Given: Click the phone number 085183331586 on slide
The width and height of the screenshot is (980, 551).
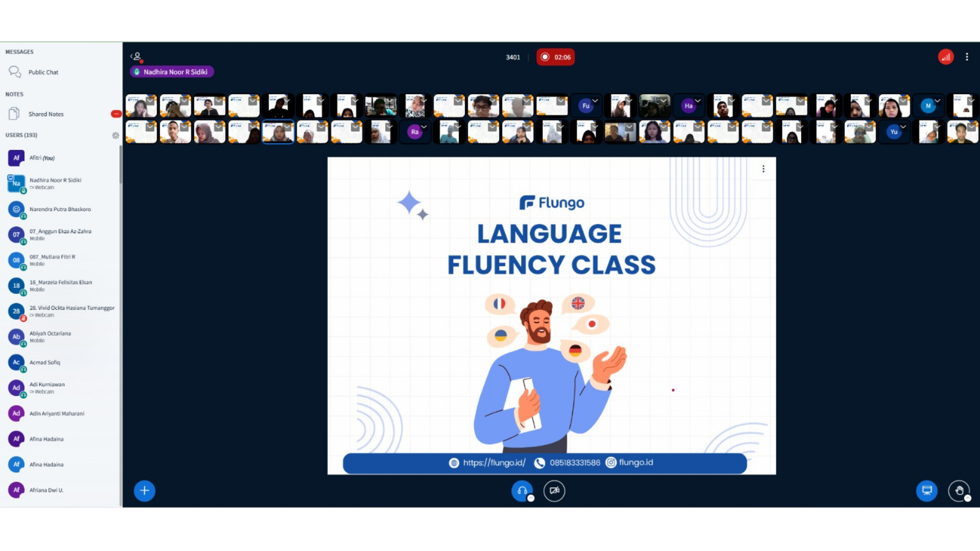Looking at the screenshot, I should tap(575, 463).
